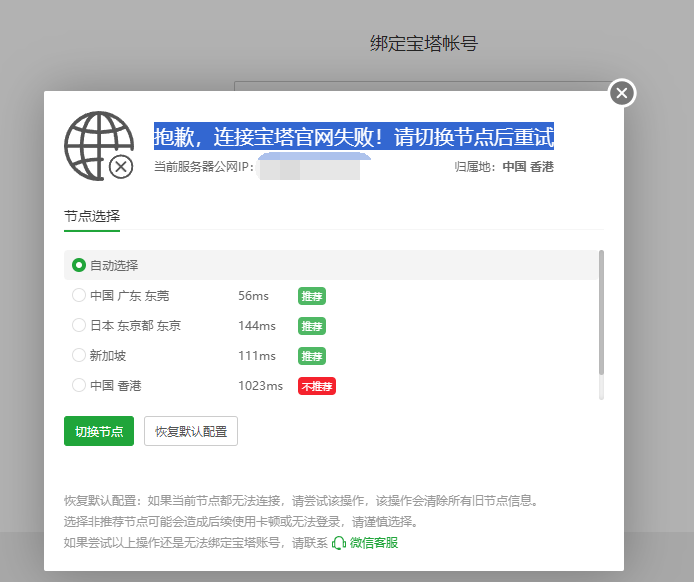Viewport: 694px width, 582px height.
Task: Click the 1023ms latency value
Action: coord(260,386)
